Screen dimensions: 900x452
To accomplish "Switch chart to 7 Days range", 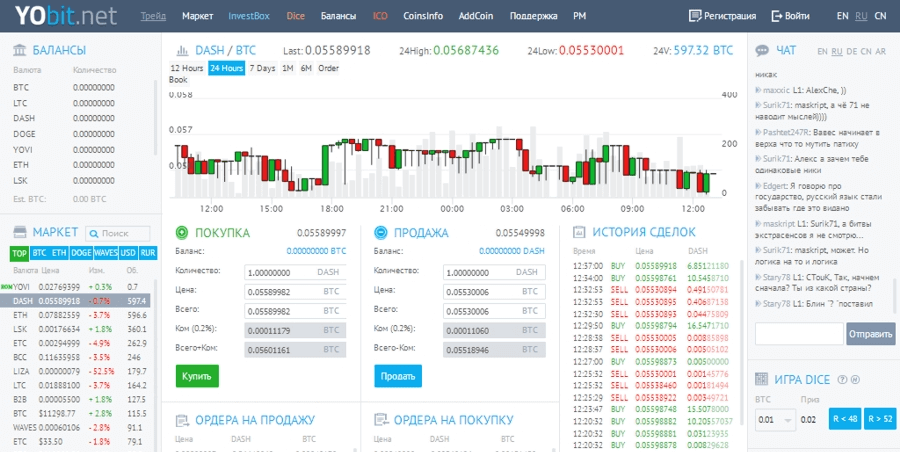I will tap(262, 68).
